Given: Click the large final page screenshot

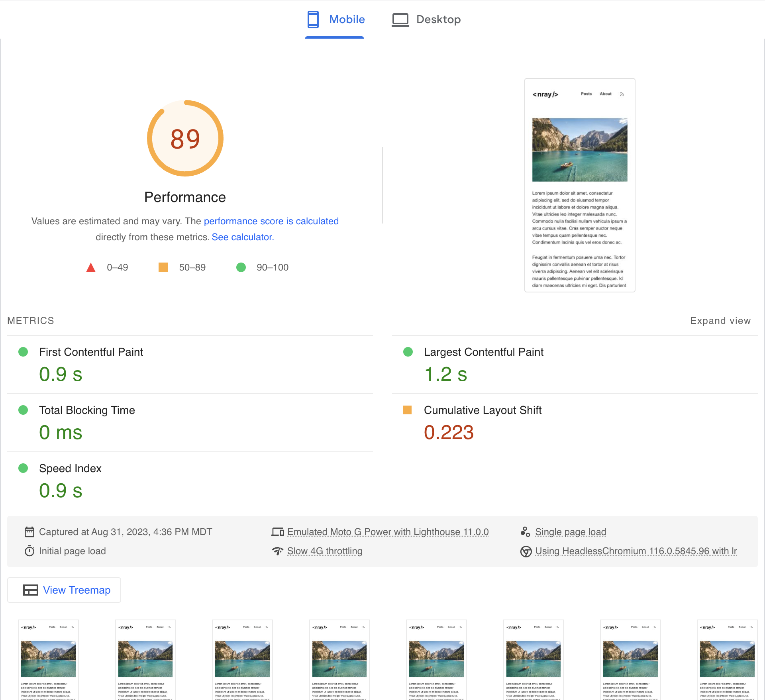Looking at the screenshot, I should [x=580, y=185].
